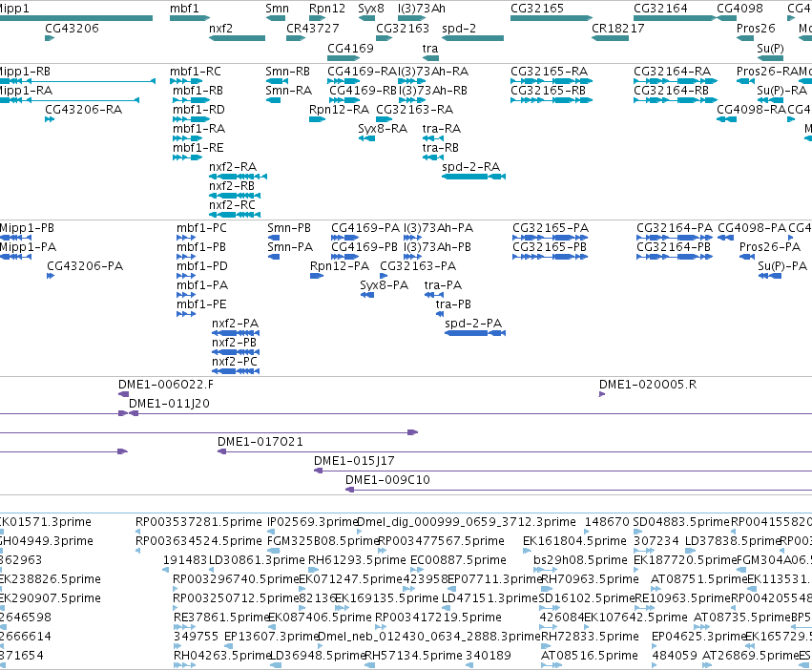812x670 pixels.
Task: Click EST label RH61293.5prime
Action: point(357,560)
